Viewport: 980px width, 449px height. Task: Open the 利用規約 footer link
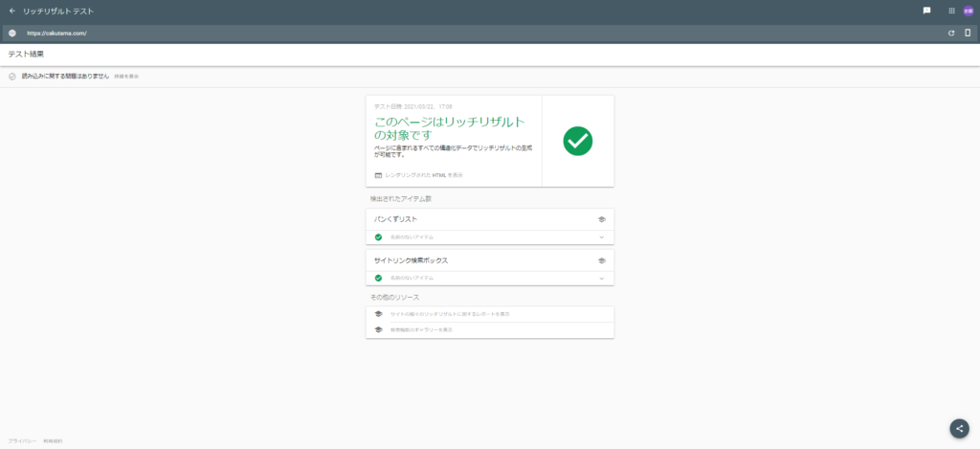tap(54, 441)
